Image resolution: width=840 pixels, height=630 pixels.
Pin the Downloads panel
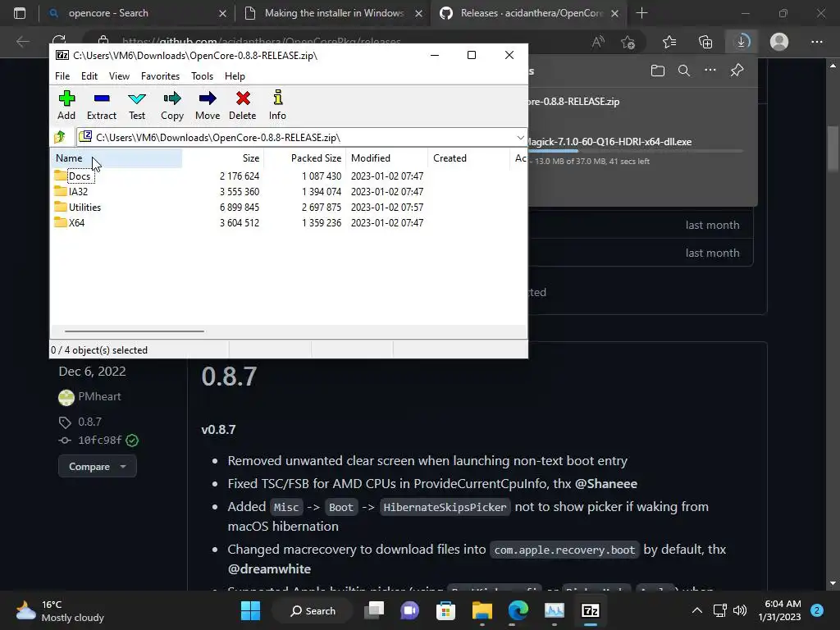click(x=737, y=71)
